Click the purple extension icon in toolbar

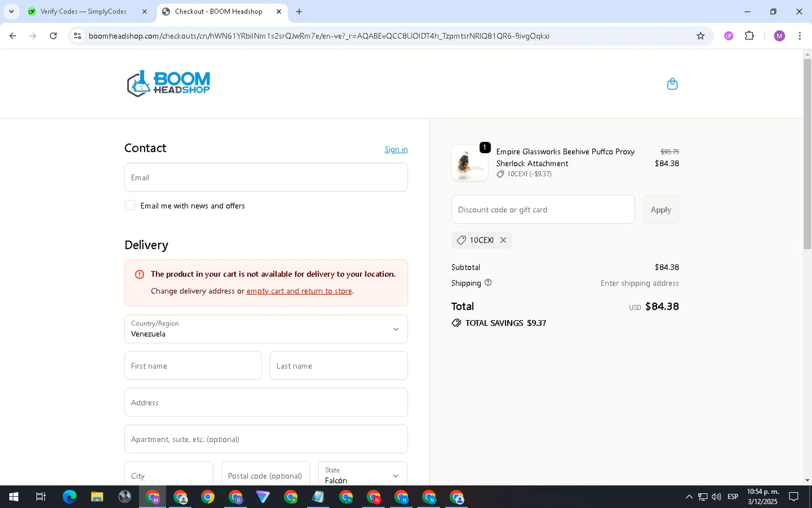[729, 36]
